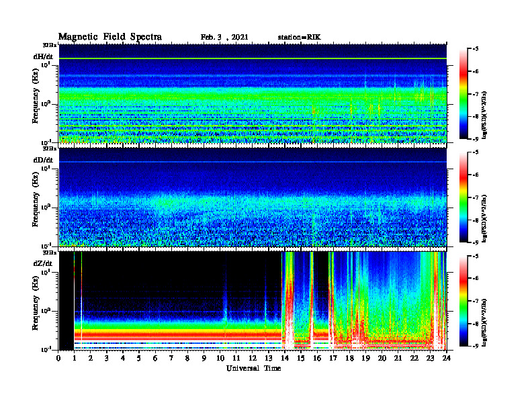
Task: Click the "32Hz" label atop the dH/dt panel
Action: point(50,45)
